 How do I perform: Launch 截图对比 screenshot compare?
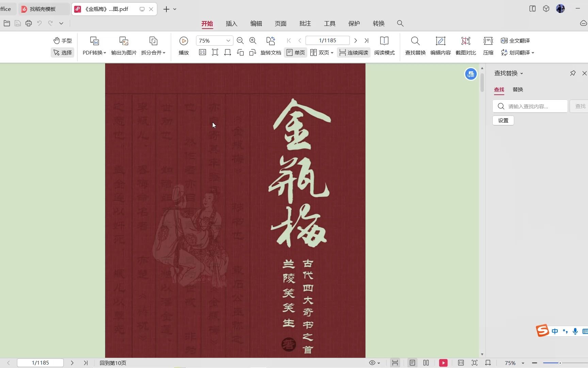click(466, 46)
